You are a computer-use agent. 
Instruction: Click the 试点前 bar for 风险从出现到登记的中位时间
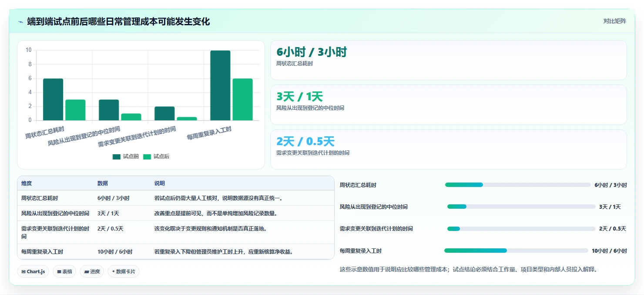pos(109,110)
